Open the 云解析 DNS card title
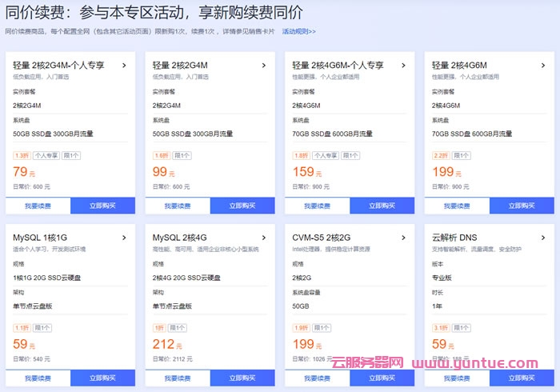The height and width of the screenshot is (392, 560). [x=453, y=238]
